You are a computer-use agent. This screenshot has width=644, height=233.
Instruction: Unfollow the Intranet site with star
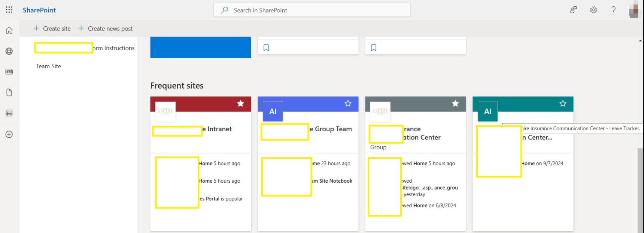240,104
